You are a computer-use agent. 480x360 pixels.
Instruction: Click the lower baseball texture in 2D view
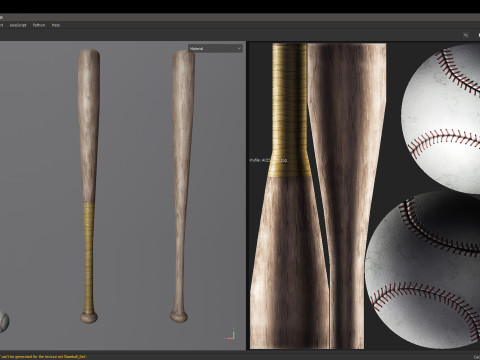point(423,270)
